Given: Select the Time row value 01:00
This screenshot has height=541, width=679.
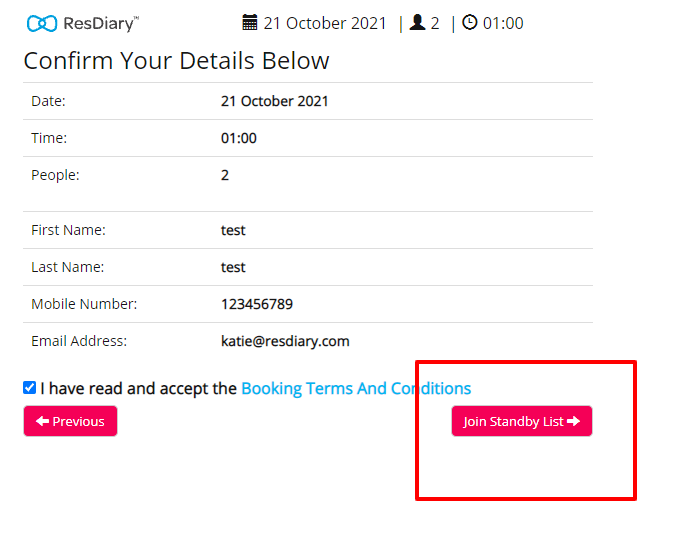Looking at the screenshot, I should [239, 138].
